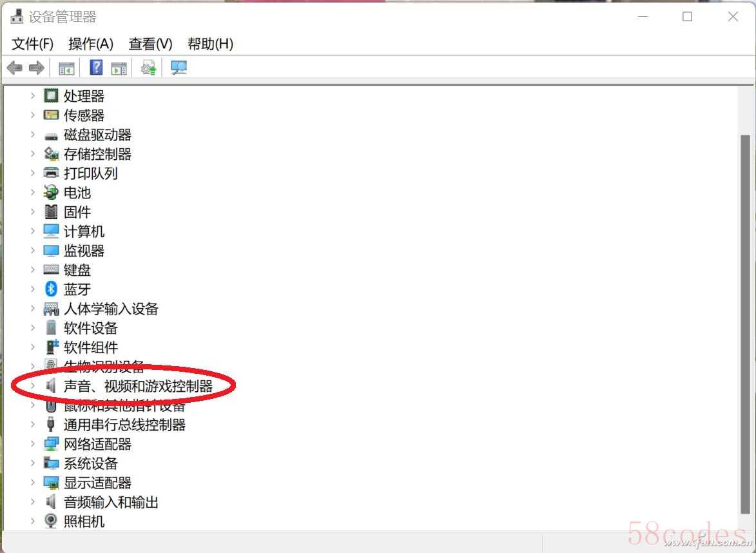The image size is (756, 553).
Task: Expand the 监视器 node chevron
Action: pyautogui.click(x=32, y=250)
